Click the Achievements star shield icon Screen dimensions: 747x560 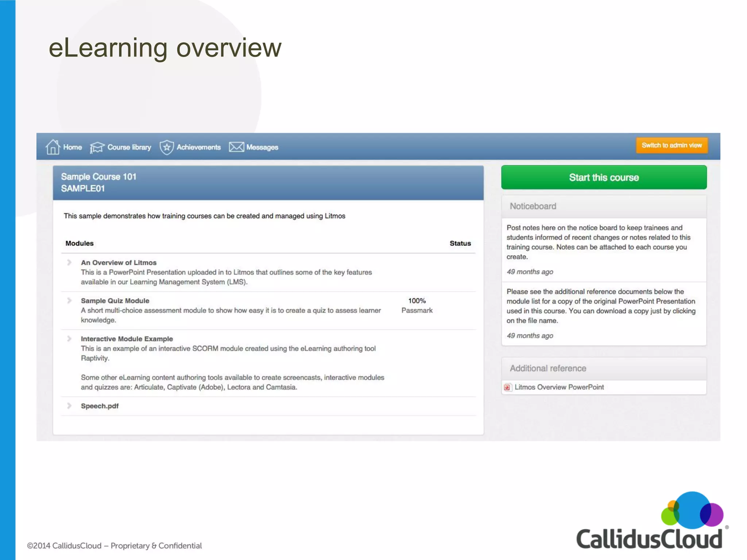click(167, 147)
